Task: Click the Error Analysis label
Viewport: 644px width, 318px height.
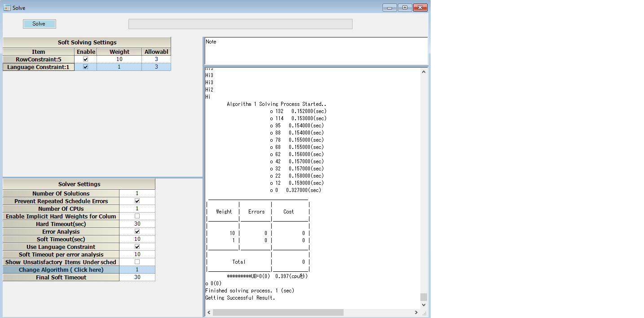Action: pyautogui.click(x=61, y=232)
